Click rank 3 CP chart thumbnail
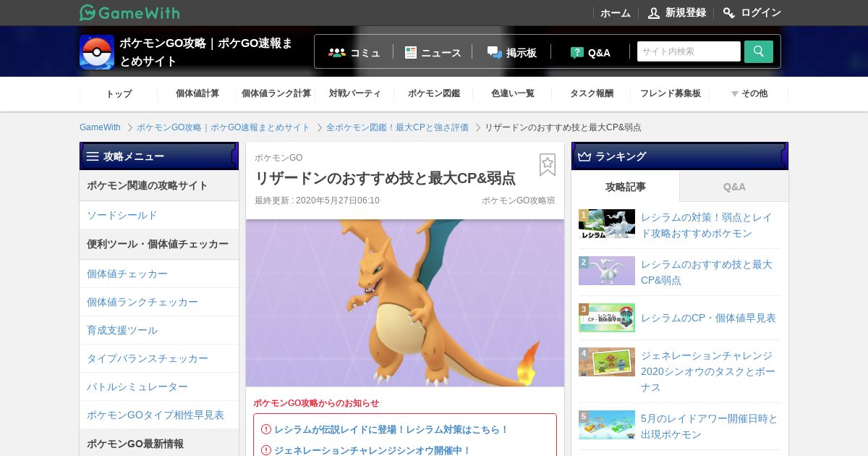 pyautogui.click(x=607, y=318)
